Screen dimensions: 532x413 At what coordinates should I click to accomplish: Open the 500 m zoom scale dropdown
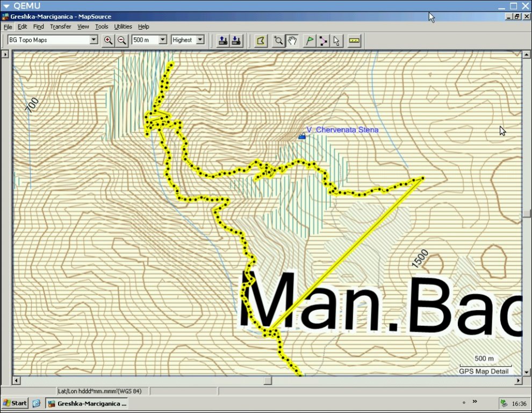click(x=163, y=40)
